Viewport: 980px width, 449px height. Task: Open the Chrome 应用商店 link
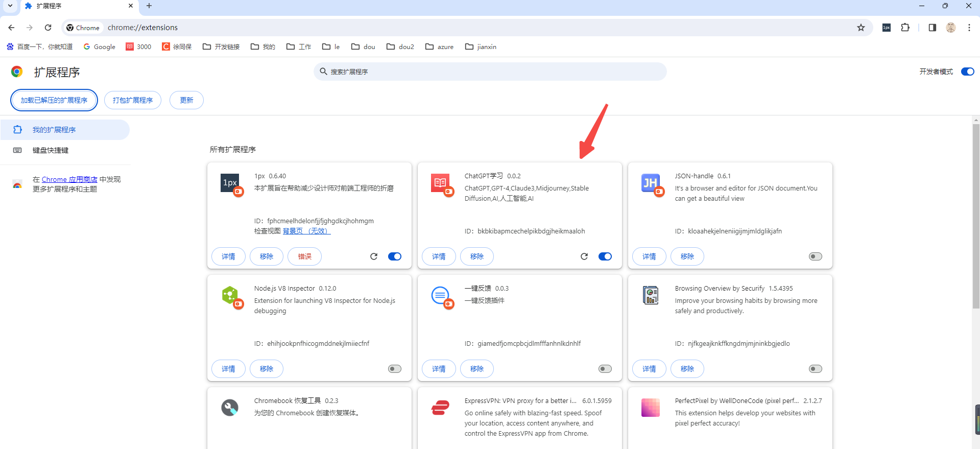69,179
